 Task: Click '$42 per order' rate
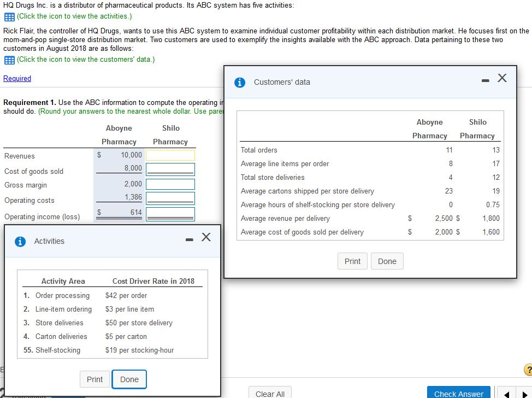(x=126, y=295)
